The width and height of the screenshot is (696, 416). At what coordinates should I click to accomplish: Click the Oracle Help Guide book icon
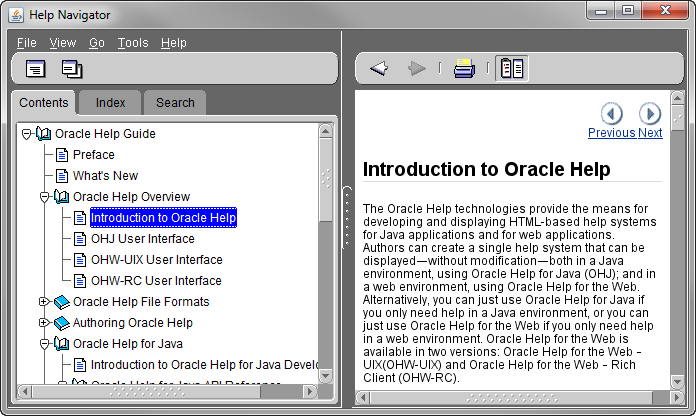pyautogui.click(x=44, y=134)
